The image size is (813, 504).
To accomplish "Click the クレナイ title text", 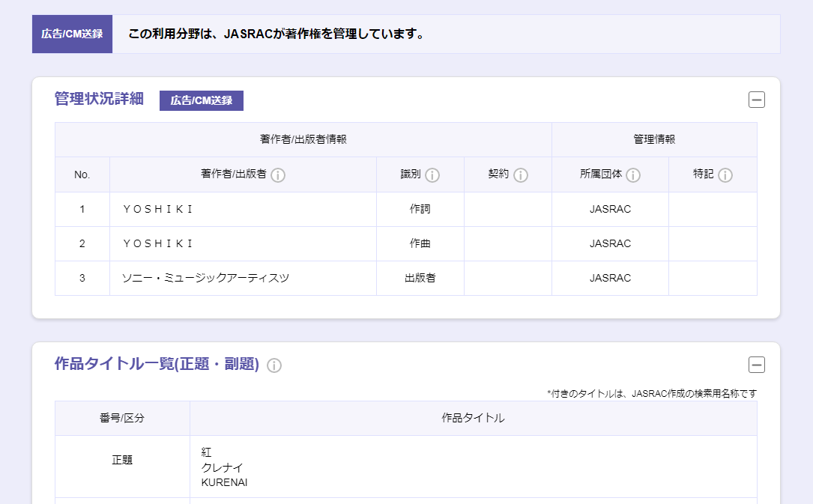I will pos(222,467).
